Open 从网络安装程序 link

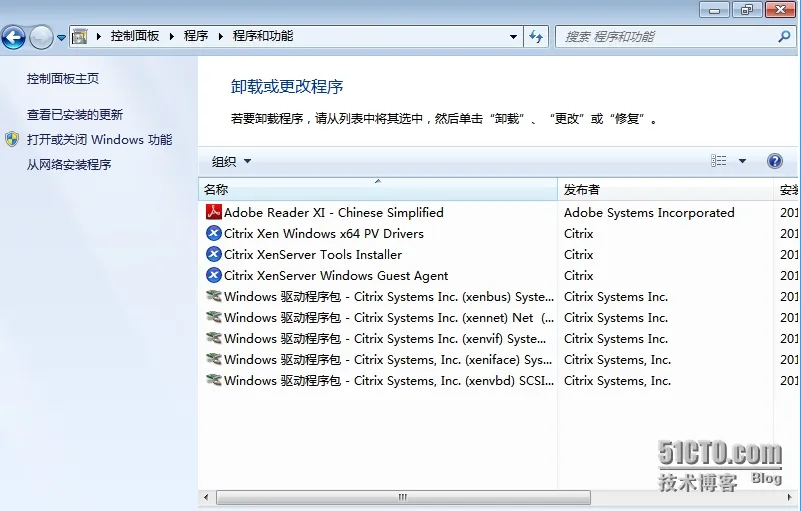point(69,165)
